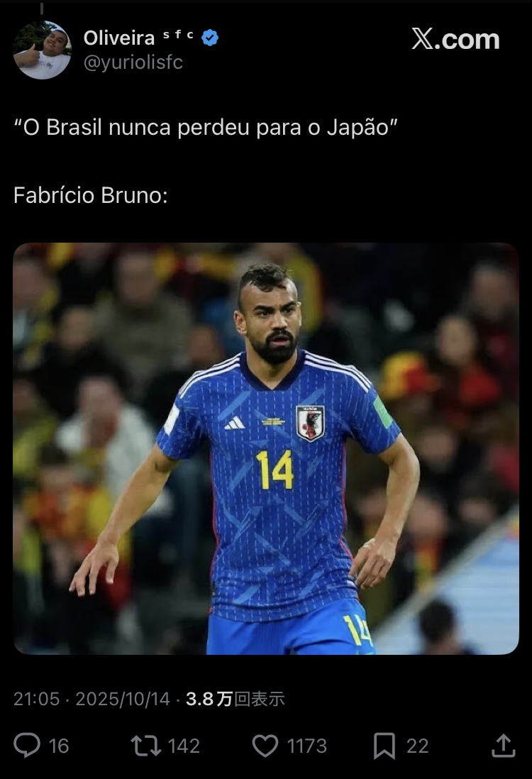The width and height of the screenshot is (532, 779).
Task: Tap the share upload icon
Action: pos(503,745)
